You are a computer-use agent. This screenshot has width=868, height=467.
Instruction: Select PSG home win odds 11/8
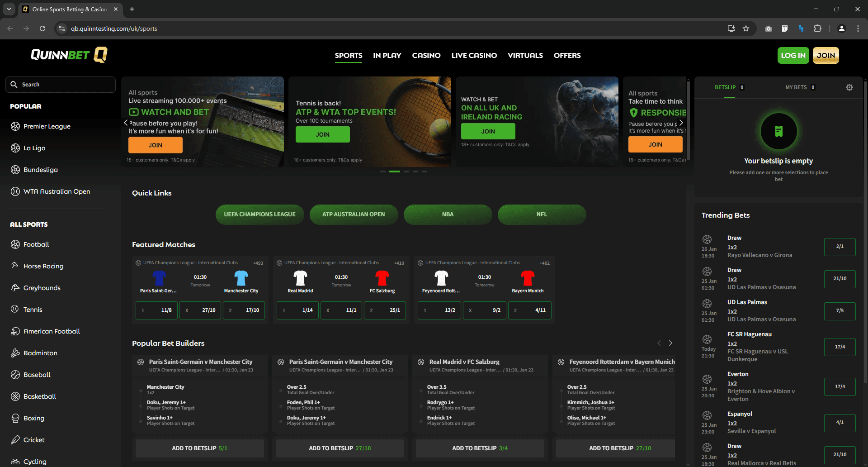click(x=156, y=310)
